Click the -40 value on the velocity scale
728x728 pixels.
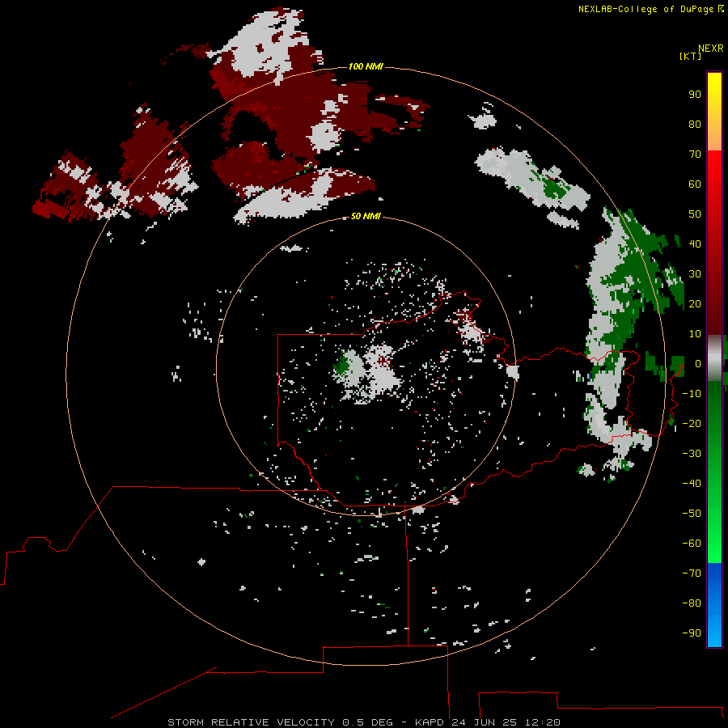(692, 484)
